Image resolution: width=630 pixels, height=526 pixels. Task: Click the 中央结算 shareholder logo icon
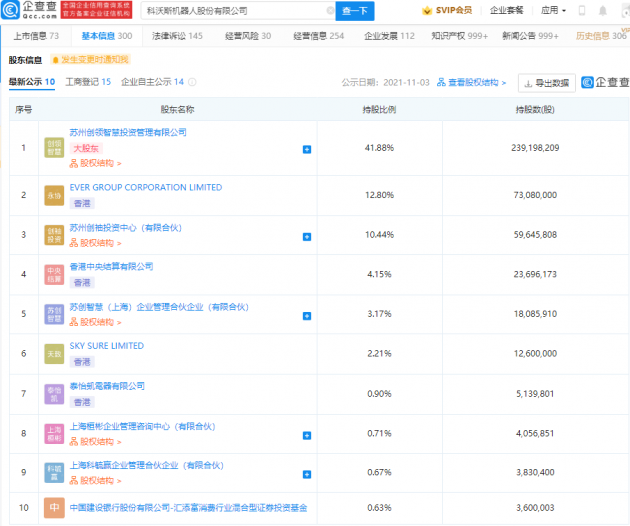54,274
